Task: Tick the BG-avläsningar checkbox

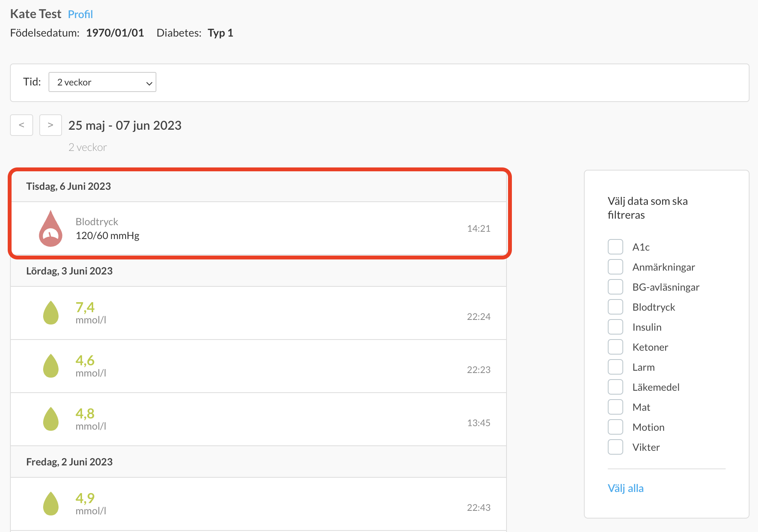Action: coord(615,287)
